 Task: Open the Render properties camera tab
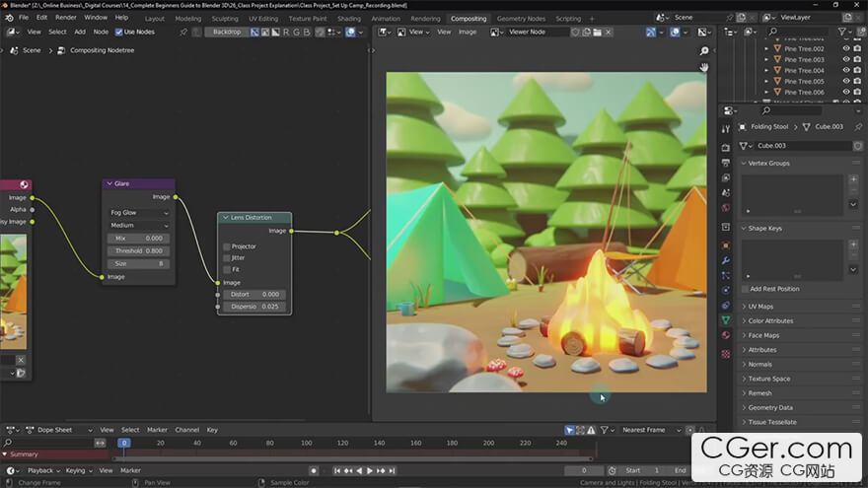pos(726,148)
